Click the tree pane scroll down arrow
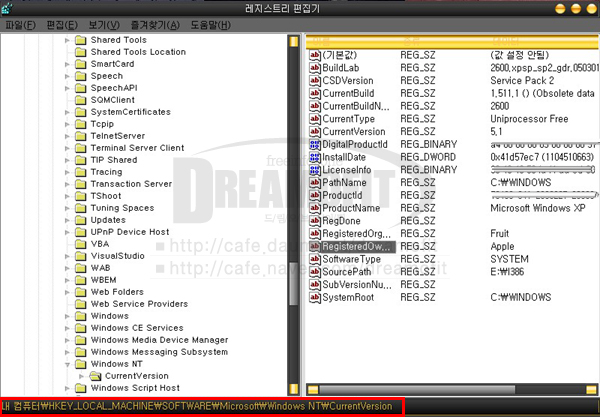Image resolution: width=600 pixels, height=417 pixels. pyautogui.click(x=294, y=389)
